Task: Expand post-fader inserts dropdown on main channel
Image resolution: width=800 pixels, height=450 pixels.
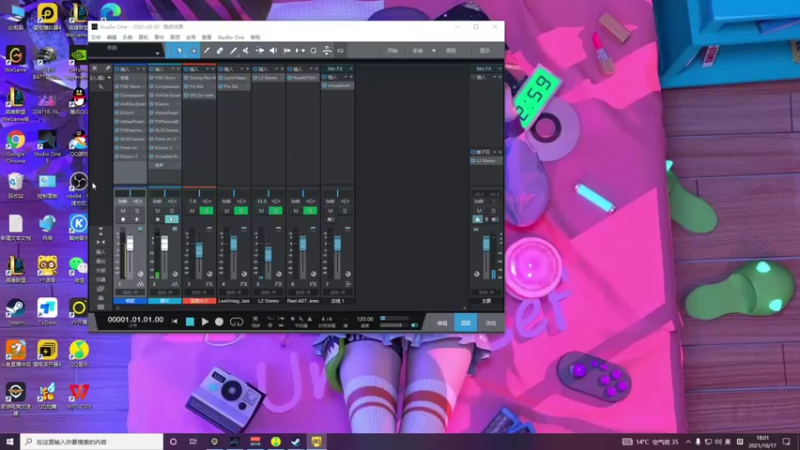Action: tap(494, 152)
